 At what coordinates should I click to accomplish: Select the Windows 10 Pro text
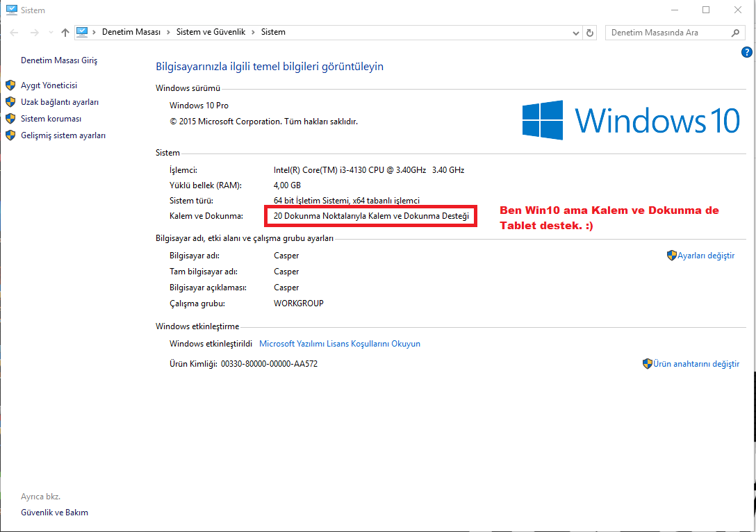click(199, 106)
